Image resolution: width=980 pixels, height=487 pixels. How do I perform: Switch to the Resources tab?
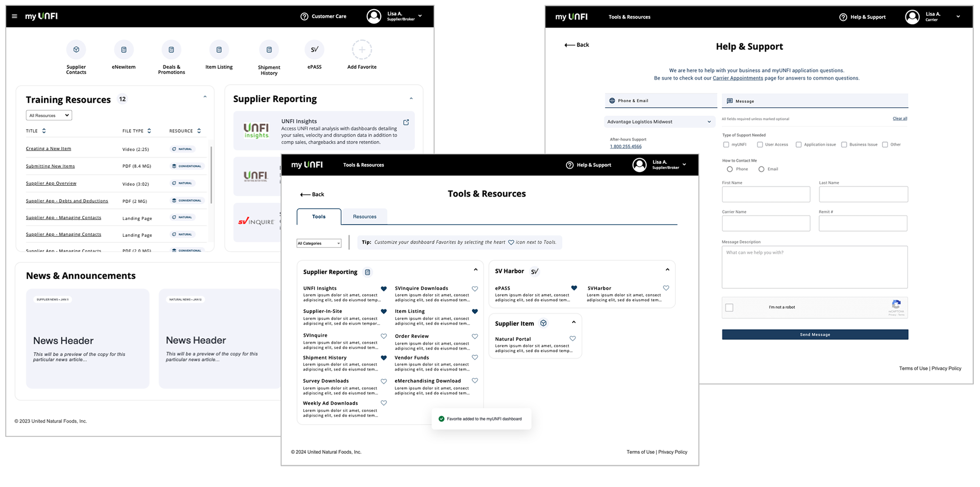[364, 216]
